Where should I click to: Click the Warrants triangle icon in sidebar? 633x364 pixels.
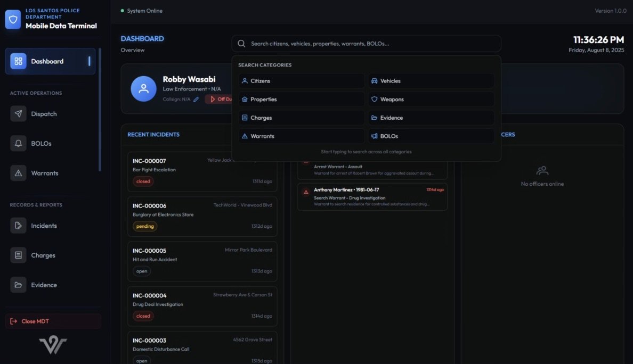(x=18, y=173)
